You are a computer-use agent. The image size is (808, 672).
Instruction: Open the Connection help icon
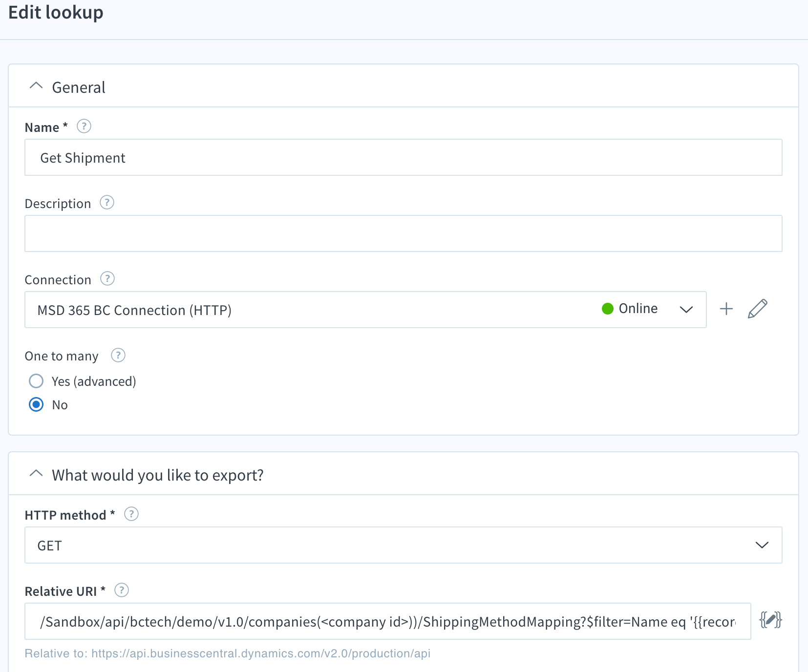pos(107,279)
